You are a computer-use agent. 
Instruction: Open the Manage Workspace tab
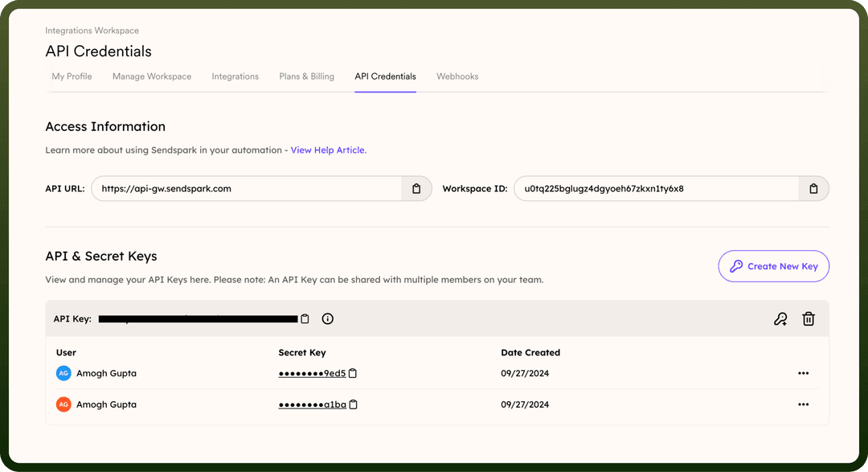pos(152,76)
